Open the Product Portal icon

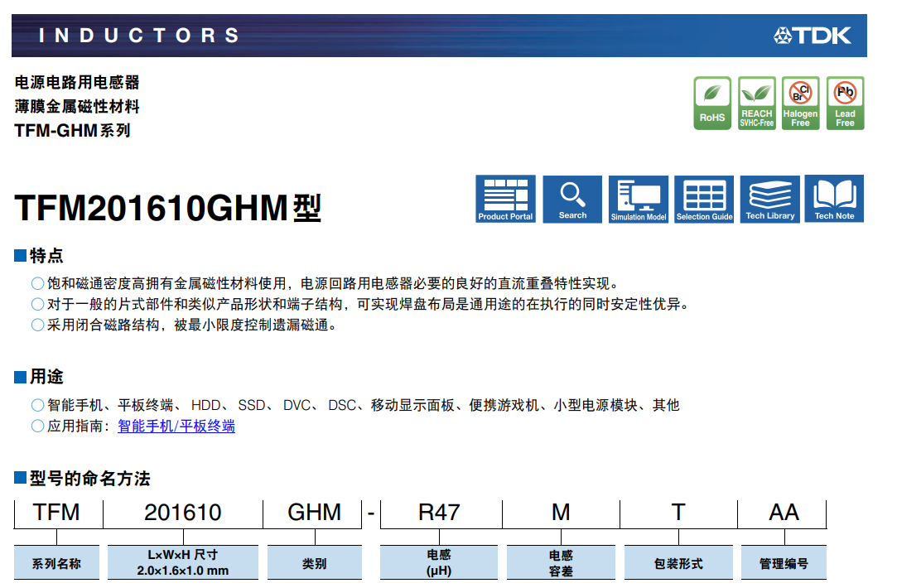tap(505, 199)
